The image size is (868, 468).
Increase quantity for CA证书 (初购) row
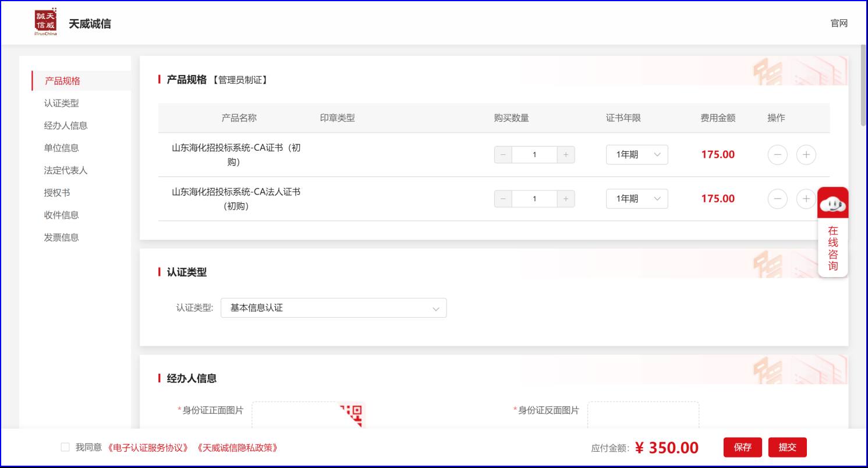pyautogui.click(x=565, y=155)
